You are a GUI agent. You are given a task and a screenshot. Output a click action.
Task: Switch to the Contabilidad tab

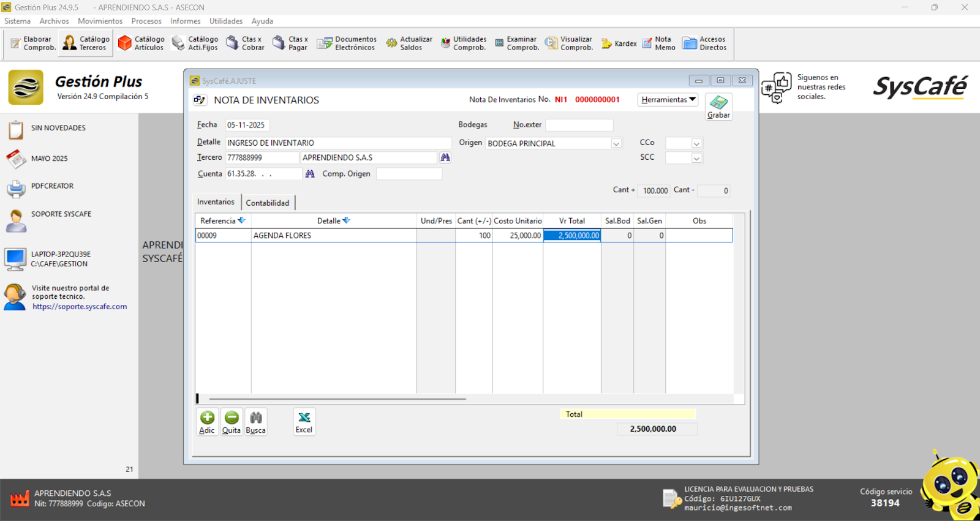[x=268, y=203]
